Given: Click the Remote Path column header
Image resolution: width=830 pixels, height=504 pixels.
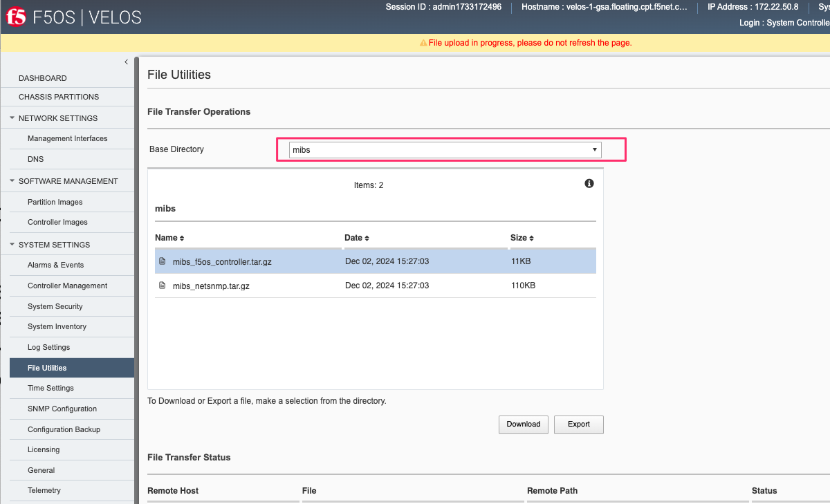Looking at the screenshot, I should (x=552, y=491).
